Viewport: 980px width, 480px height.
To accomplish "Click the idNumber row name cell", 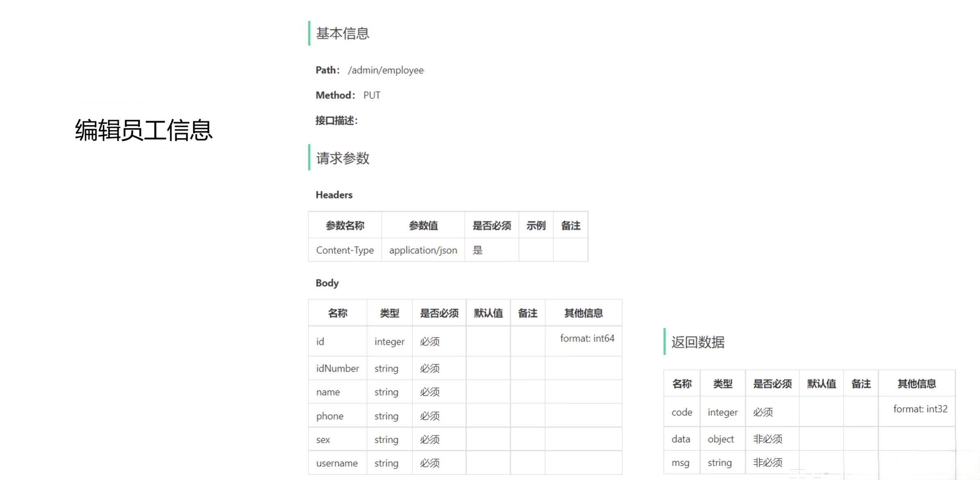I will pos(337,368).
